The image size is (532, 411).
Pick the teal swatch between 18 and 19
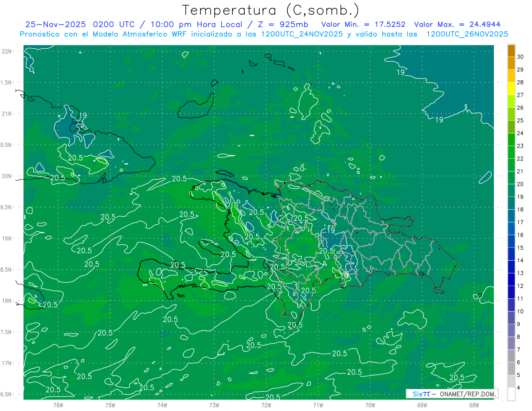[511, 203]
